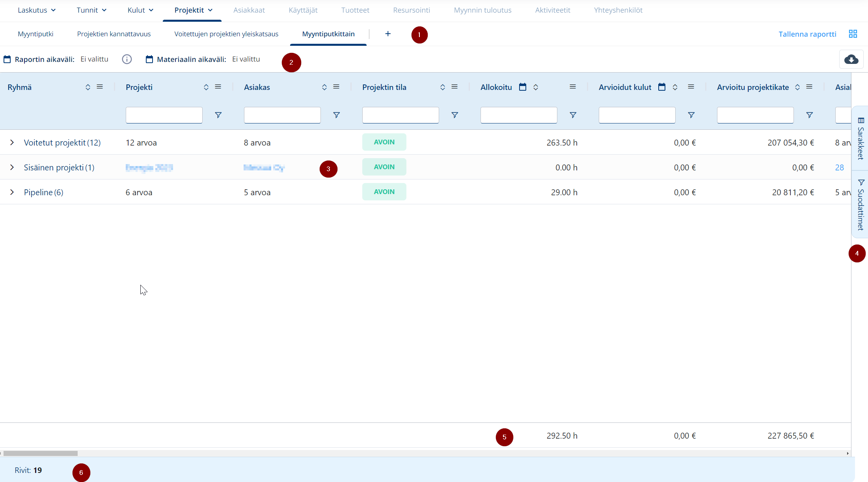Click the scrollbar right arrow
The width and height of the screenshot is (868, 482).
[848, 453]
